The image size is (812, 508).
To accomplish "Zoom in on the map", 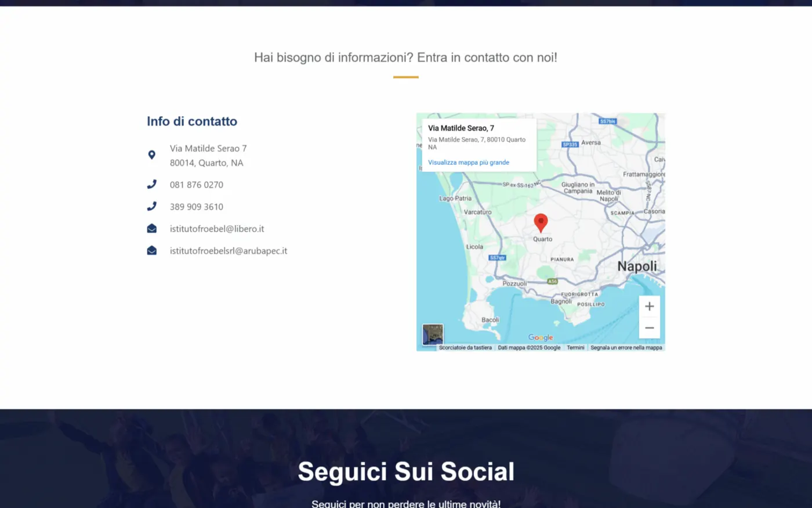I will tap(650, 307).
